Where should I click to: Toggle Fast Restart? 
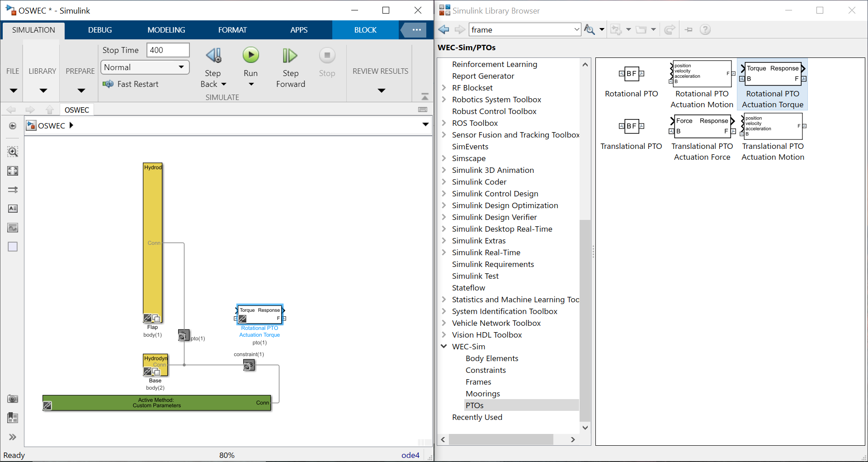[131, 84]
